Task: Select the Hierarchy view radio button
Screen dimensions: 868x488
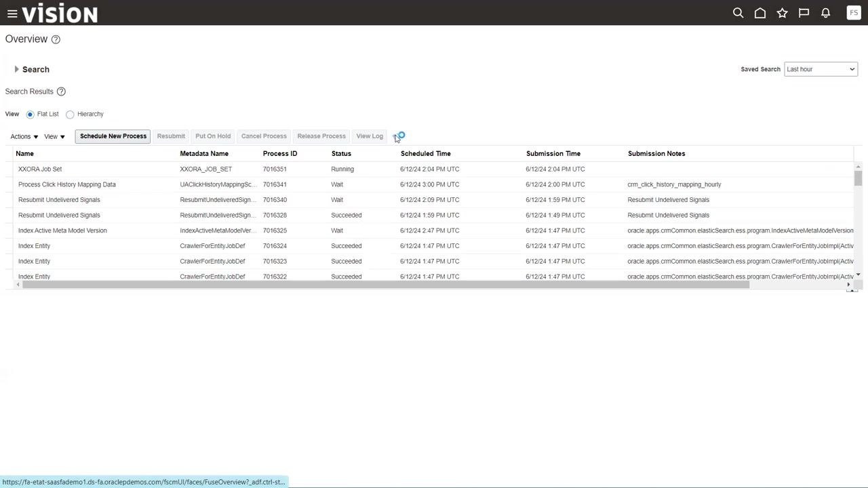Action: coord(70,115)
